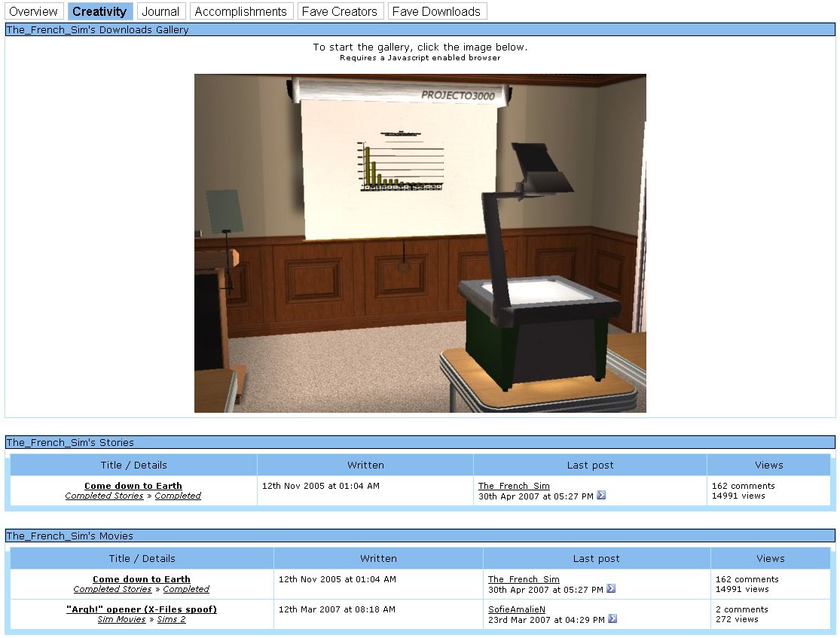Click the Completed subcategory in Movies table
Image resolution: width=840 pixels, height=638 pixels.
[186, 589]
